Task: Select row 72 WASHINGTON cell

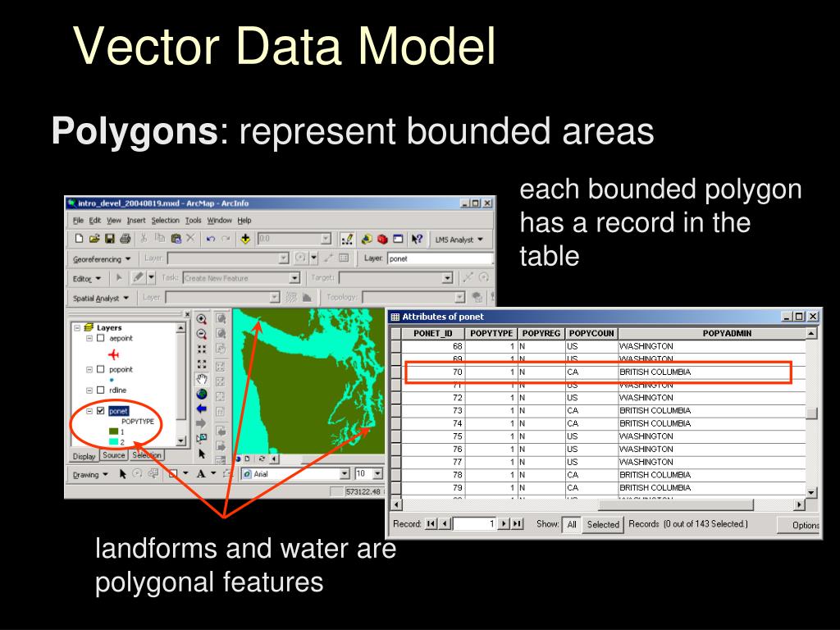Action: [712, 398]
